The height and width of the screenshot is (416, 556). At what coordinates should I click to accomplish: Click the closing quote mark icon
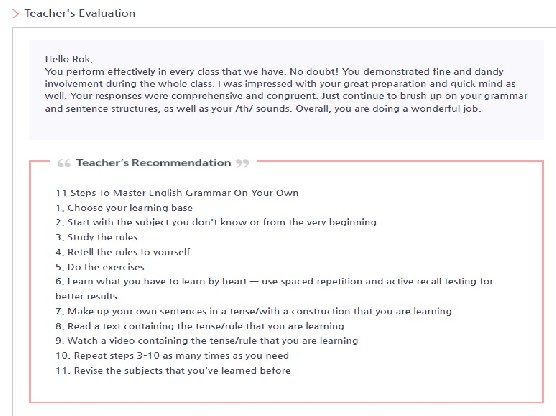pos(243,163)
